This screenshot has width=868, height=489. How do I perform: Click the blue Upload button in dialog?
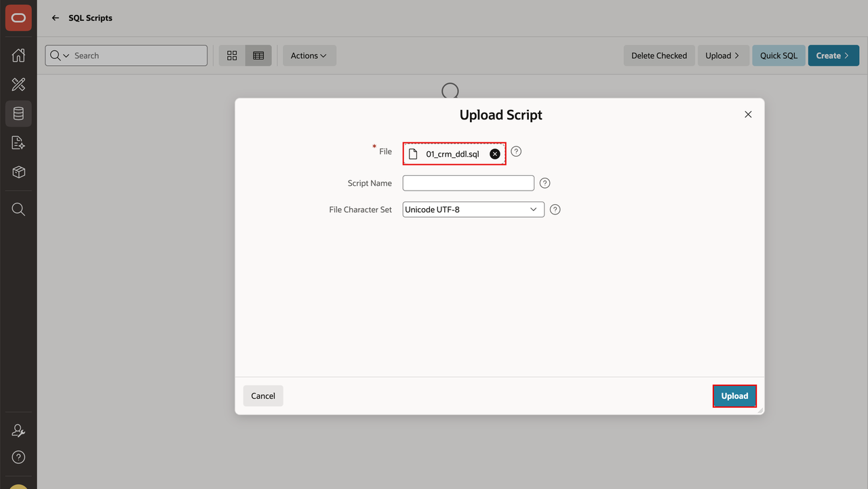(734, 396)
